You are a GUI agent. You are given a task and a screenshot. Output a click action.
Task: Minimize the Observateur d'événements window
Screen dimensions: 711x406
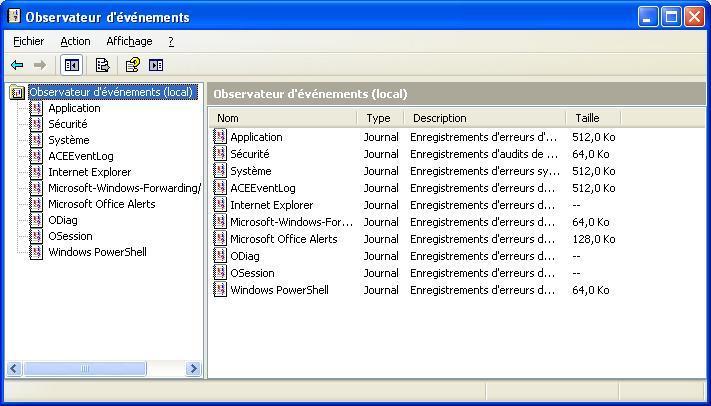(648, 17)
